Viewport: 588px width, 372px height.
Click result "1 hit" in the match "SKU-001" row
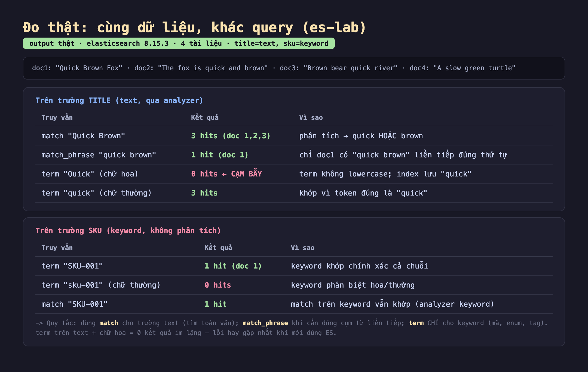pyautogui.click(x=215, y=304)
